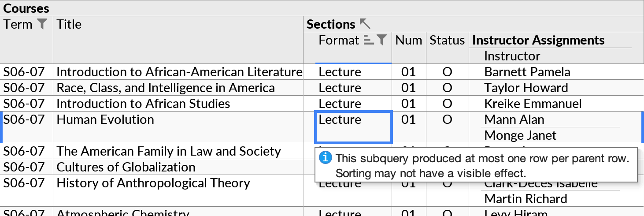This screenshot has height=216, width=644.
Task: Select the highlighted Lecture cell for Human Evolution
Action: 354,127
